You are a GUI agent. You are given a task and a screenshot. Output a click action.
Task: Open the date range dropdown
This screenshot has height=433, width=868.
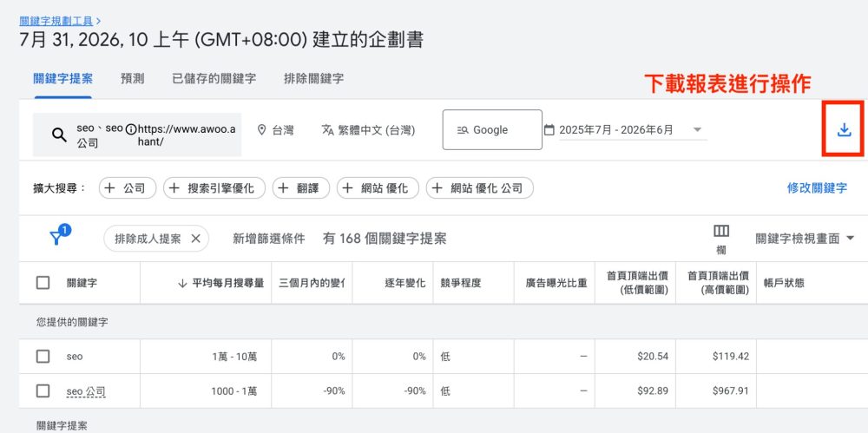coord(698,130)
